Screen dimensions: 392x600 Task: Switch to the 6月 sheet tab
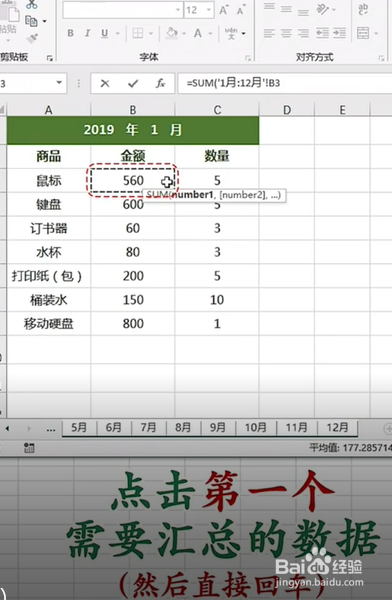click(x=114, y=427)
